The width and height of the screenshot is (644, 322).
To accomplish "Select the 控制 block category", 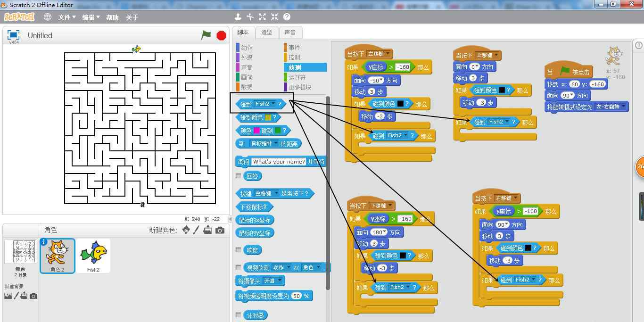I will (294, 57).
